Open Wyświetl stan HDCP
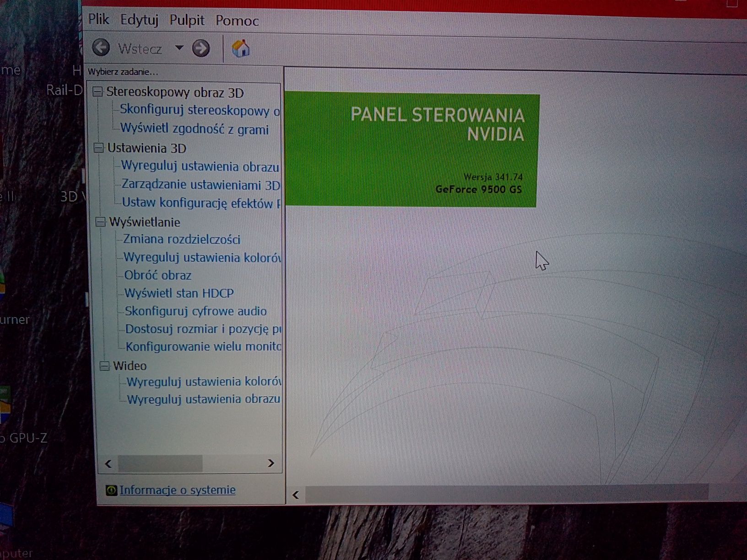This screenshot has height=560, width=747. coord(179,293)
